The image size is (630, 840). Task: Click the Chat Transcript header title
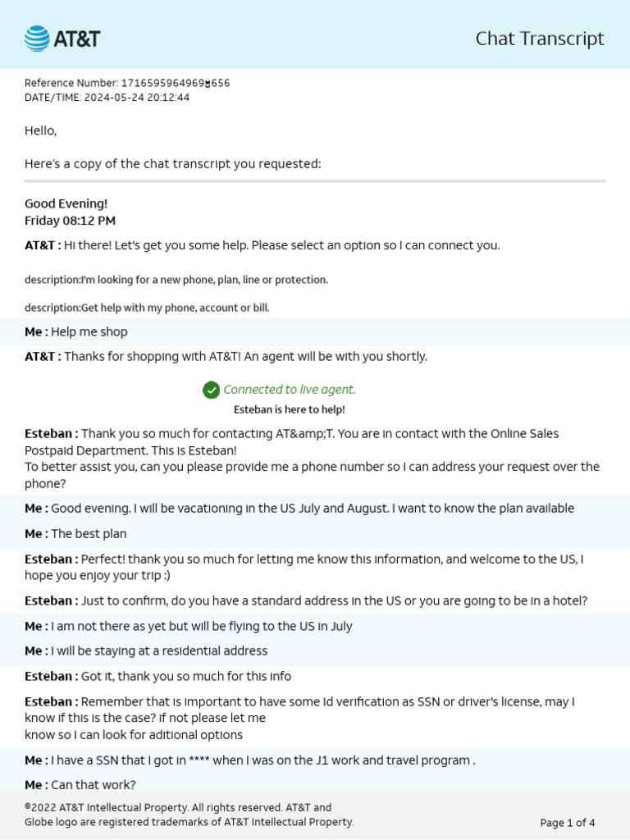539,39
